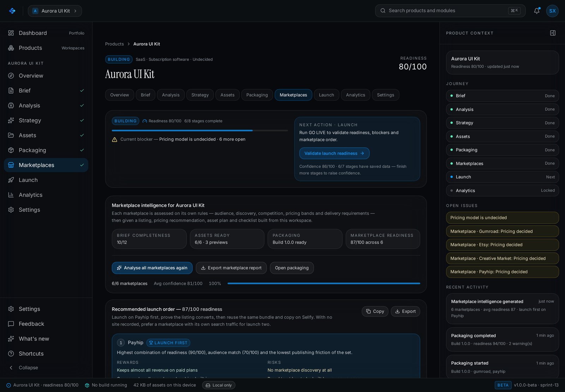The width and height of the screenshot is (565, 392).
Task: Click the Products breadcrumb link
Action: pyautogui.click(x=114, y=44)
